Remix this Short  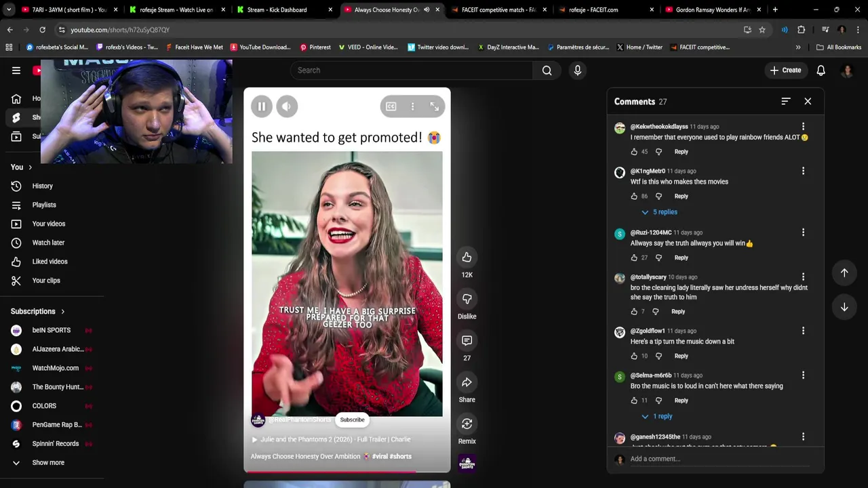467,424
